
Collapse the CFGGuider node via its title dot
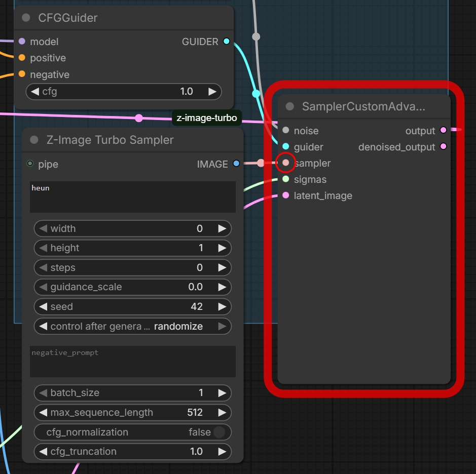click(26, 18)
